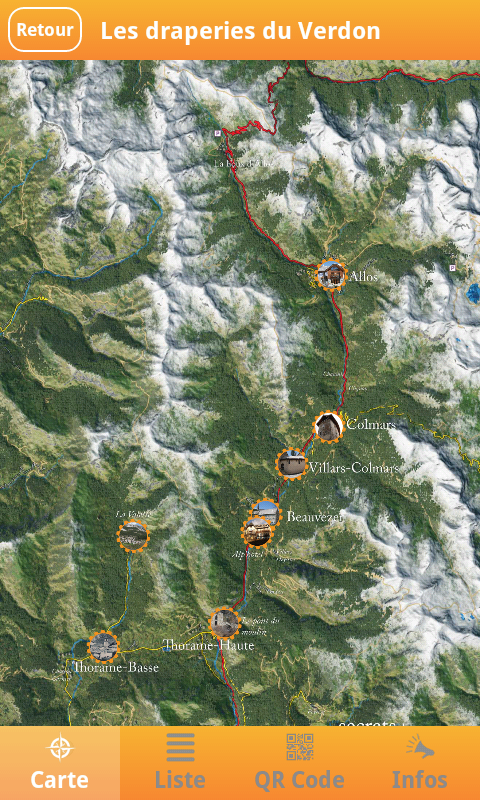480x800 pixels.
Task: Tap the parking symbol near La Foux
Action: [219, 133]
